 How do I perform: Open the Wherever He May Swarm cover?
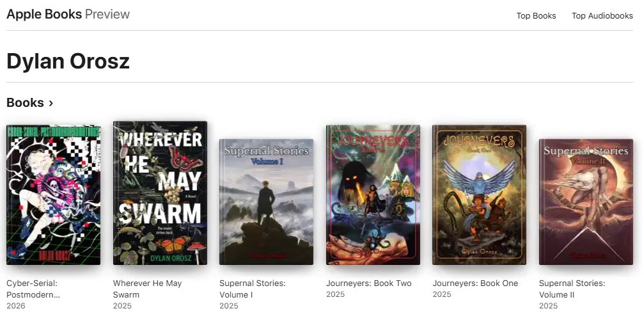pos(160,193)
